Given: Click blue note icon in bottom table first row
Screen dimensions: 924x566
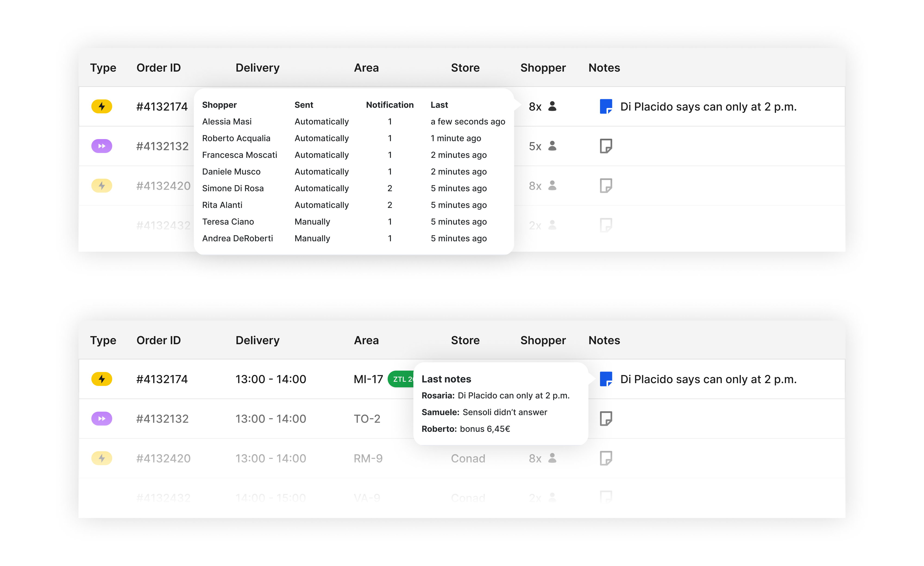Looking at the screenshot, I should point(606,379).
